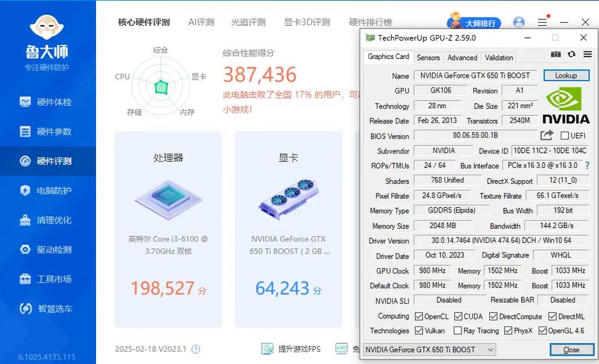599x364 pixels.
Task: Open the user account avatar icon
Action: click(519, 22)
